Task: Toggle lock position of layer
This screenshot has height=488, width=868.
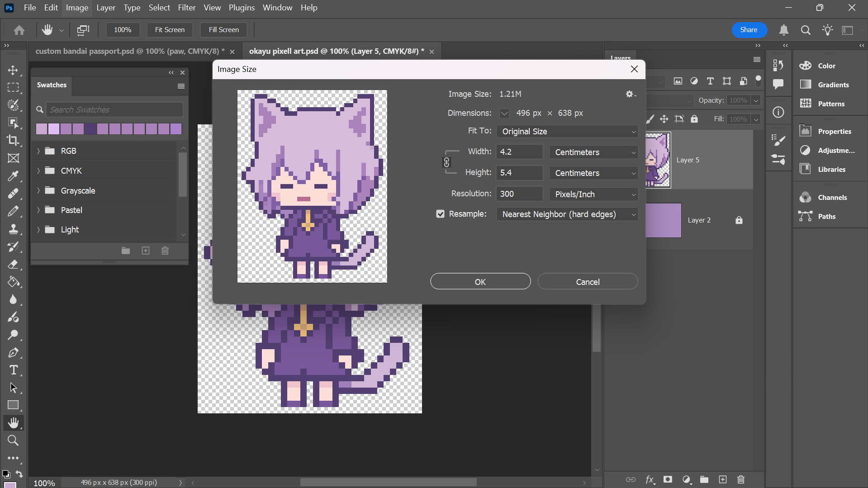Action: pos(664,119)
